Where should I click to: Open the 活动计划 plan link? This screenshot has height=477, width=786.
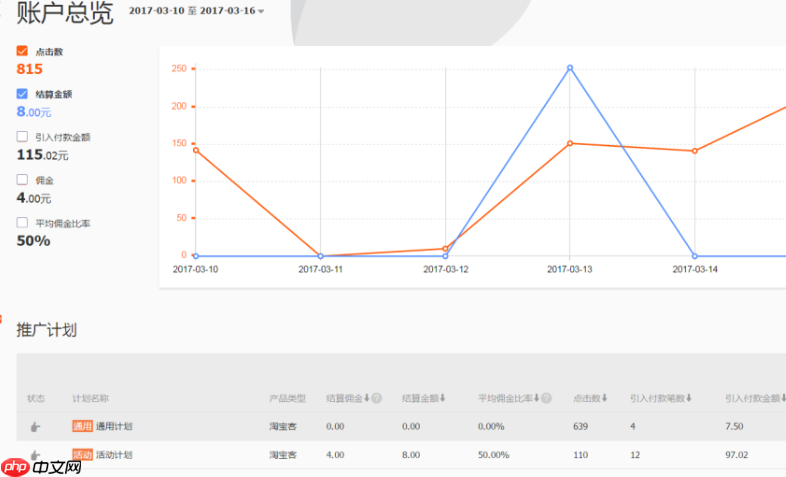coord(113,455)
